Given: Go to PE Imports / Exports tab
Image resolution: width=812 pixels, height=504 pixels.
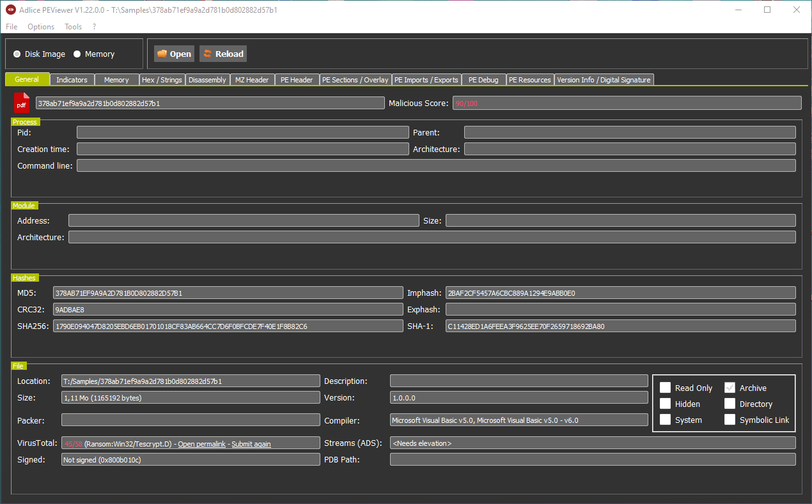Looking at the screenshot, I should coord(426,80).
